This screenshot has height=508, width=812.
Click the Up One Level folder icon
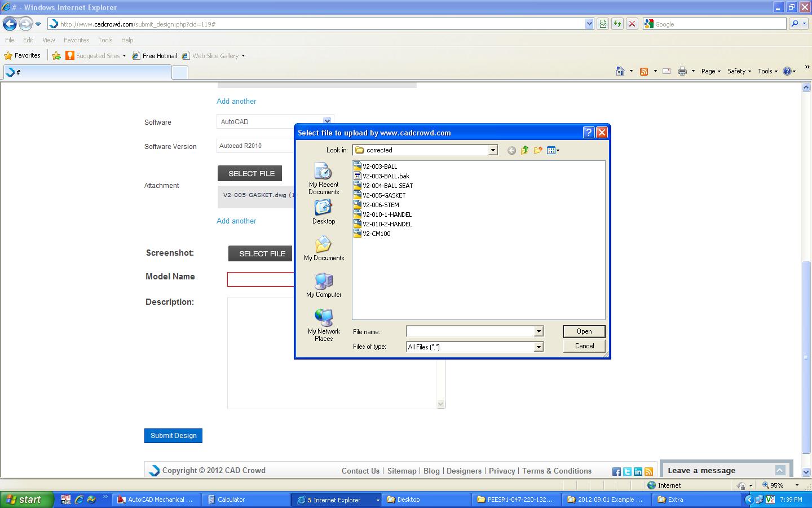click(x=524, y=150)
